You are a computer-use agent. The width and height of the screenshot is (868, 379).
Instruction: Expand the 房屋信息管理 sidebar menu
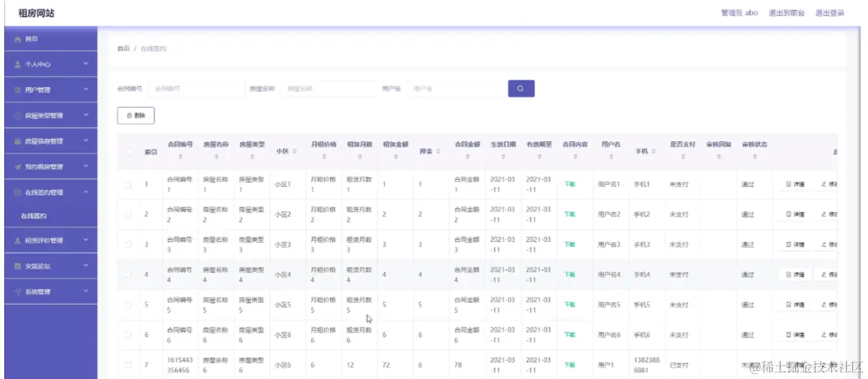pyautogui.click(x=48, y=141)
